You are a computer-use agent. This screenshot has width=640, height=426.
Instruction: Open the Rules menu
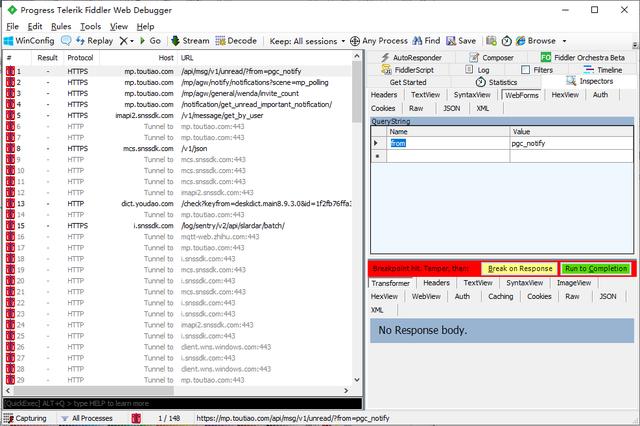point(61,27)
